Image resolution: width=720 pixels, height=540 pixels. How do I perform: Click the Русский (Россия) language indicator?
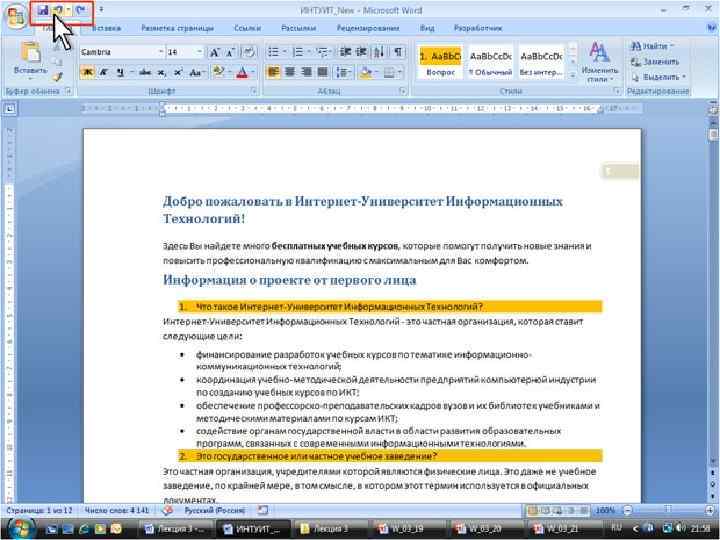click(x=214, y=510)
